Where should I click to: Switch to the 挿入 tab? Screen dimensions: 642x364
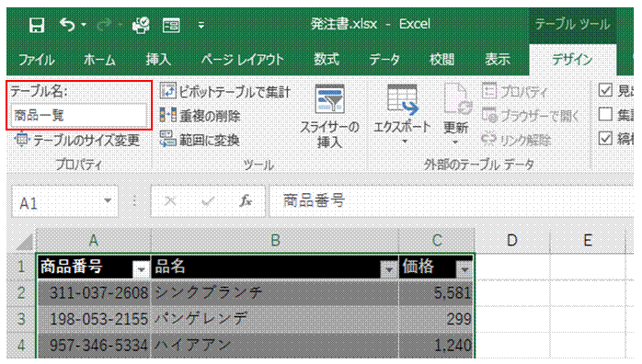tap(158, 60)
